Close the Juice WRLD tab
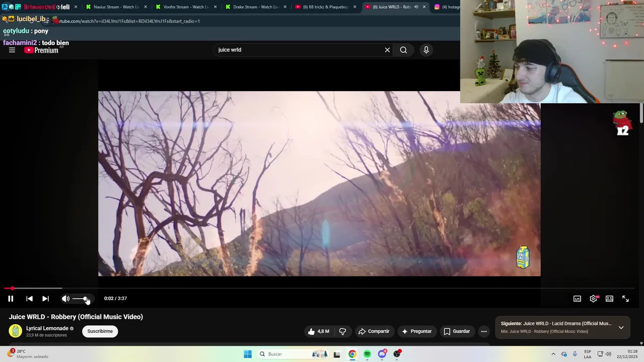Image resolution: width=644 pixels, height=362 pixels. pyautogui.click(x=424, y=7)
